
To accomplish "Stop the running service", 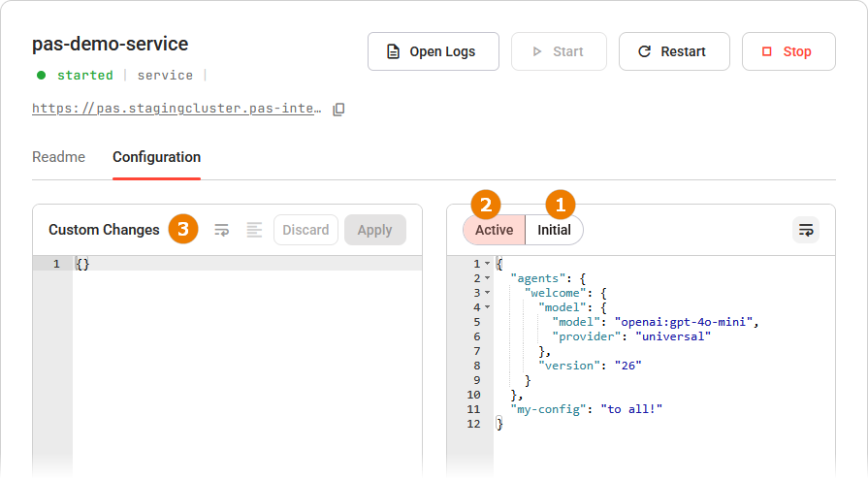I will click(x=788, y=51).
